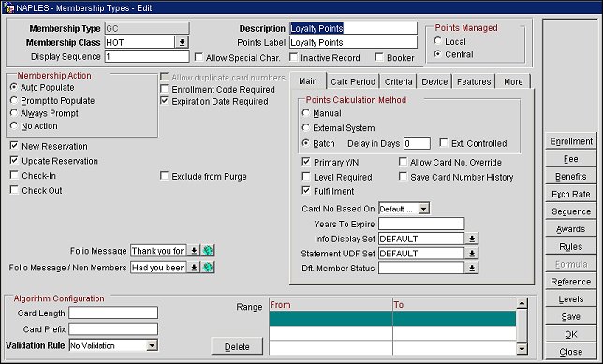Screen dimensions: 603x364
Task: Toggle Inactive Record checkbox
Action: [x=293, y=57]
